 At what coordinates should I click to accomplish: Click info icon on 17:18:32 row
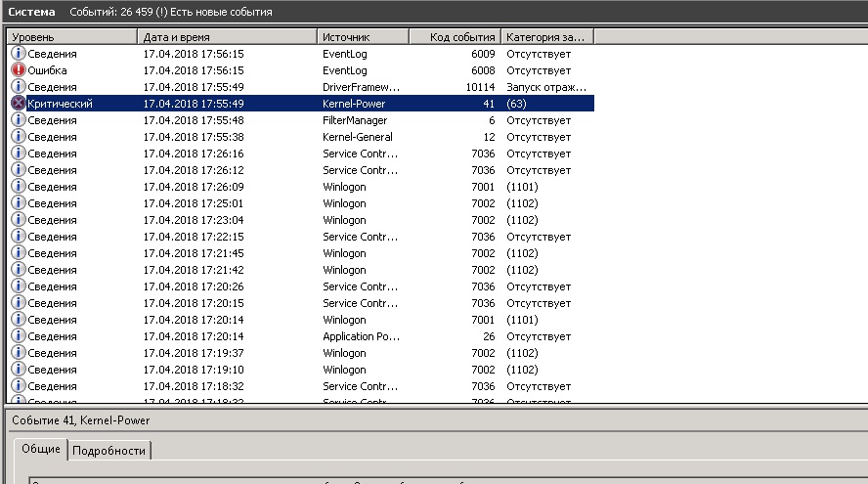pos(19,385)
